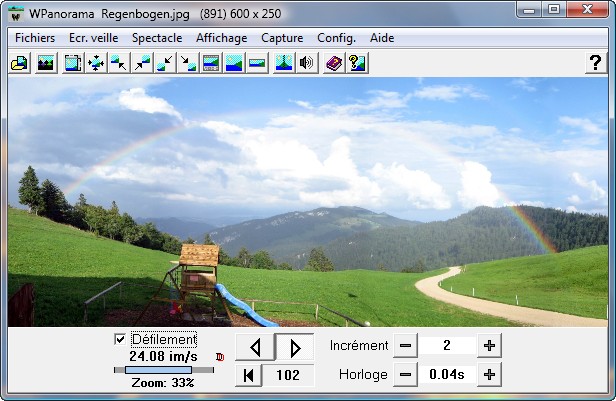Image resolution: width=616 pixels, height=401 pixels.
Task: Click the picture-with-dark-silhouette toolbar icon
Action: (46, 63)
